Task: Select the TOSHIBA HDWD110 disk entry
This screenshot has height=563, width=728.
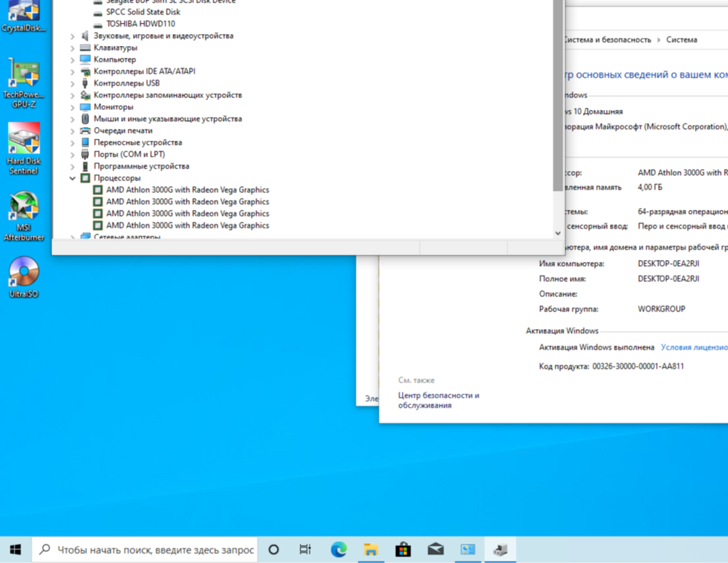Action: coord(140,24)
